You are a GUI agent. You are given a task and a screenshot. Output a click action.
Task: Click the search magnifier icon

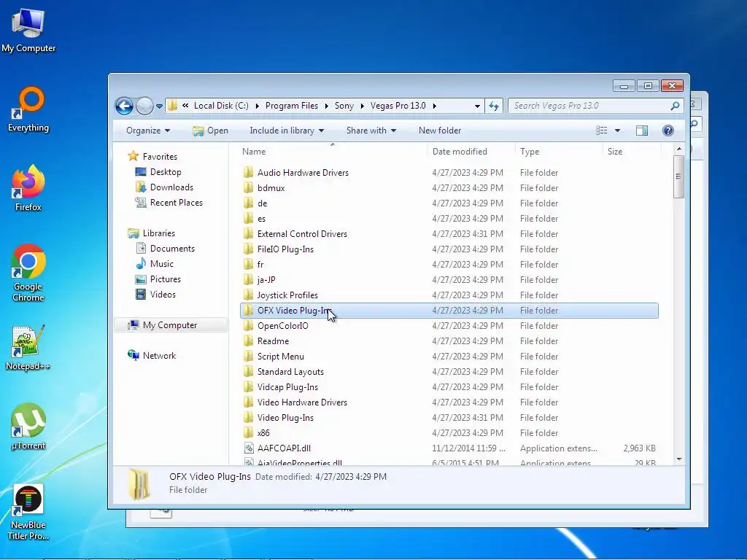(675, 106)
